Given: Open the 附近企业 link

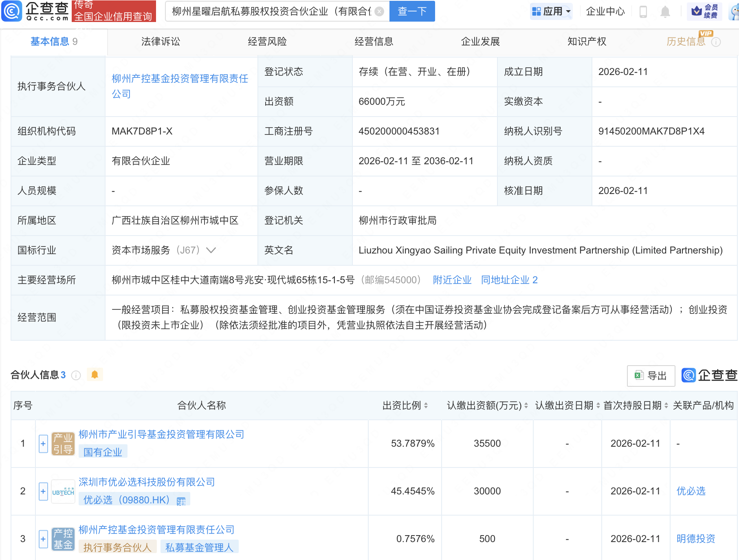Looking at the screenshot, I should pyautogui.click(x=452, y=280).
